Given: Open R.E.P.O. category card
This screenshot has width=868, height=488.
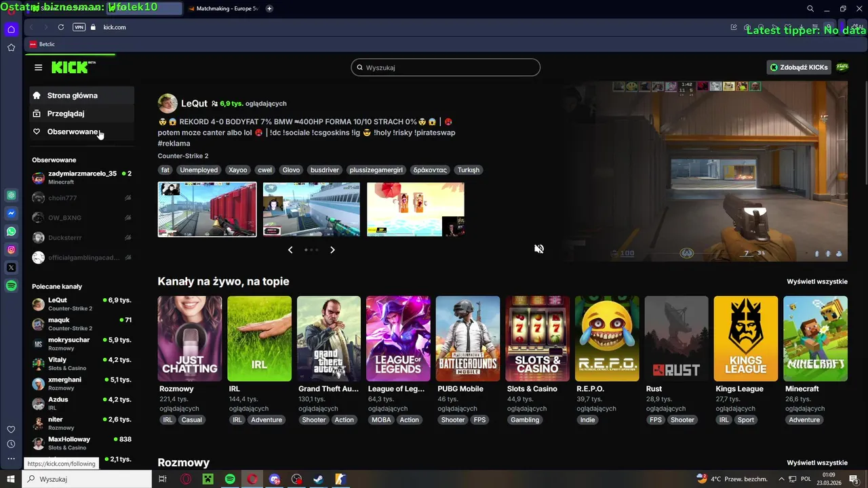Looking at the screenshot, I should point(607,338).
